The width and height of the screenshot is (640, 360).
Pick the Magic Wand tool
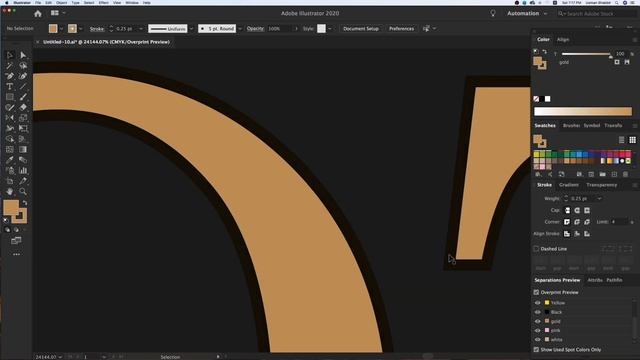coord(10,66)
